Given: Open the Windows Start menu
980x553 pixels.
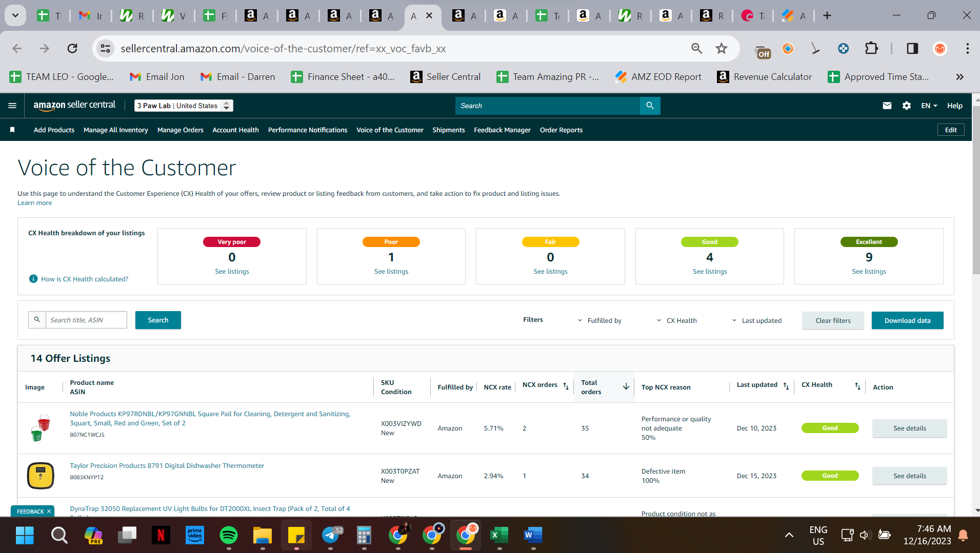Looking at the screenshot, I should (25, 535).
